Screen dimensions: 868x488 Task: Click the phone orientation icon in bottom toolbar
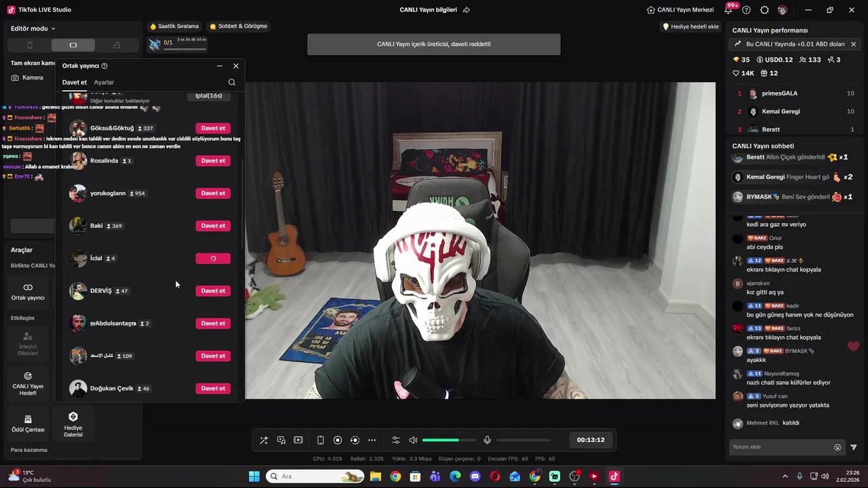[321, 440]
